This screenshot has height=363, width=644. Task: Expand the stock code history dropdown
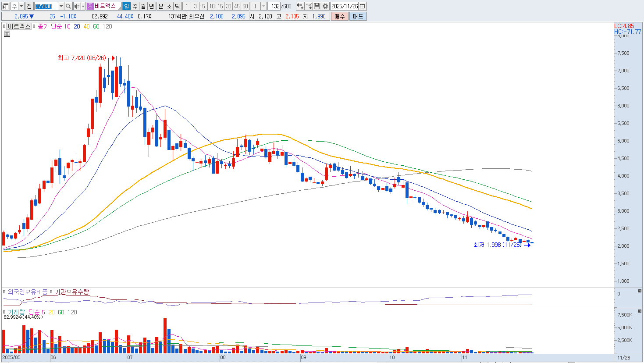[61, 6]
